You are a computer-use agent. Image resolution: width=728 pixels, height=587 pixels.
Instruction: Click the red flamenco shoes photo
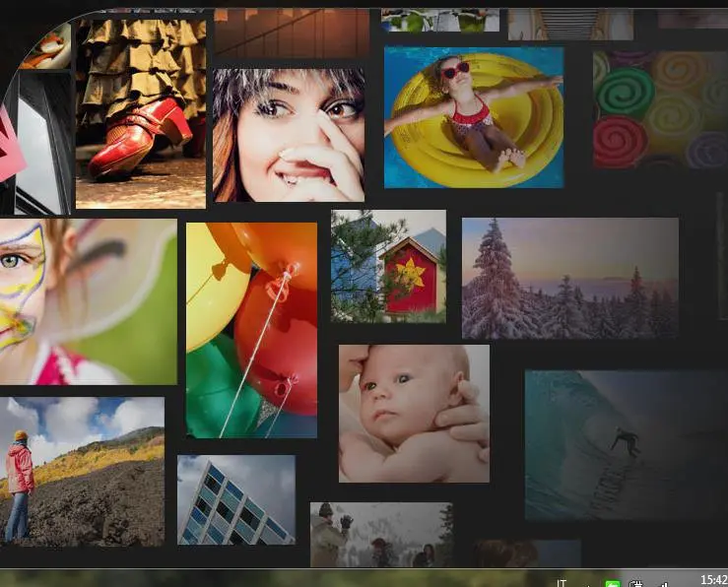[x=141, y=113]
